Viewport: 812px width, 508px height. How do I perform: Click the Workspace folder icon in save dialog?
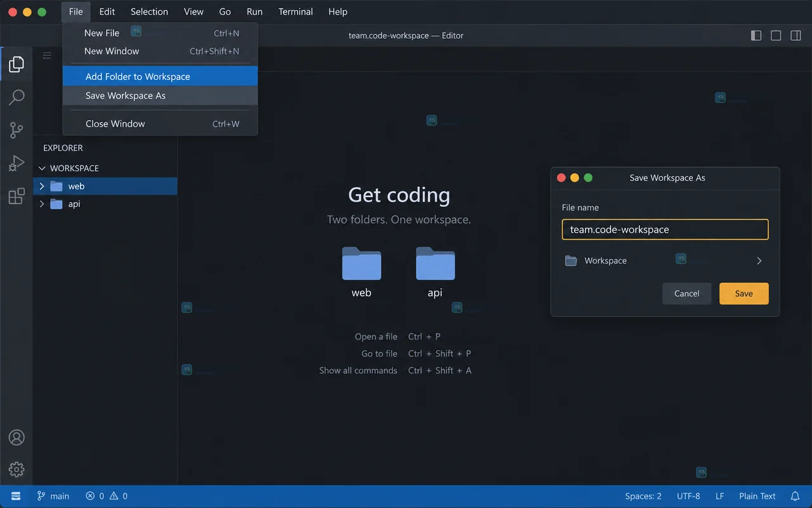(x=571, y=261)
